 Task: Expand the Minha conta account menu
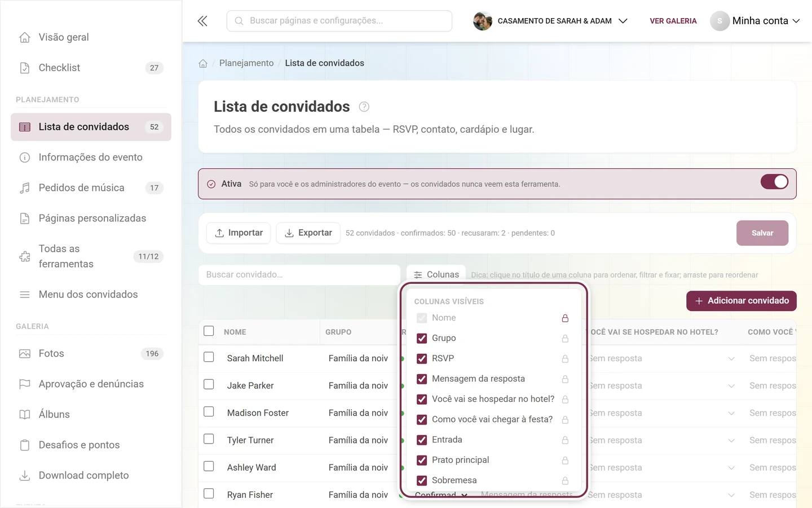coord(755,21)
